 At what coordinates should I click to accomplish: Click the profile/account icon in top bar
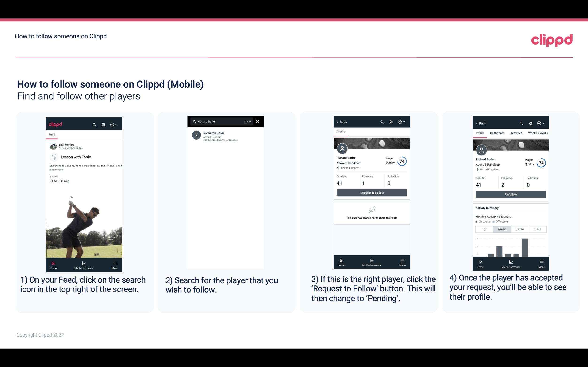[103, 124]
